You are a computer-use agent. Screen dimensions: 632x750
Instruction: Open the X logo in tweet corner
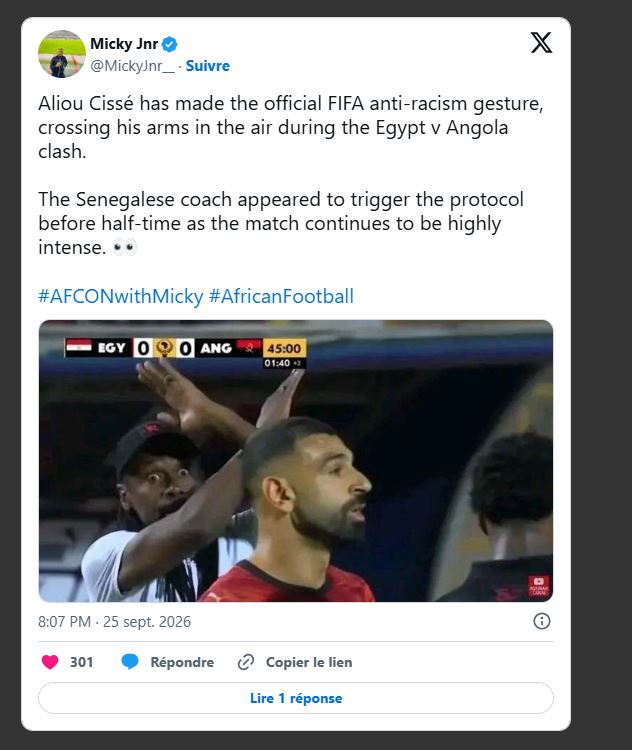point(541,43)
